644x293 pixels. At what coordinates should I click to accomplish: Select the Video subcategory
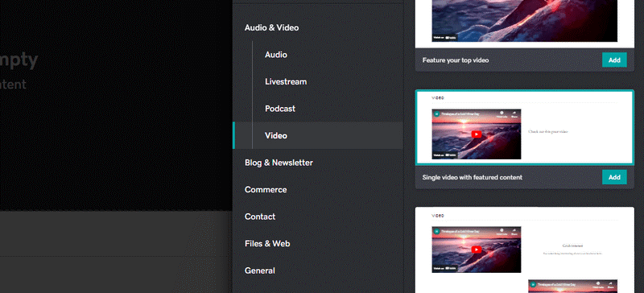(318, 135)
